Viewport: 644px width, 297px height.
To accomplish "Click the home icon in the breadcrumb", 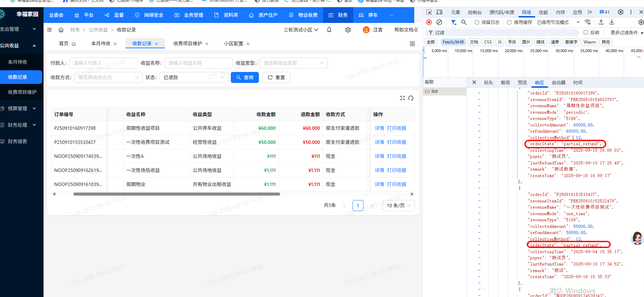I will [x=61, y=30].
